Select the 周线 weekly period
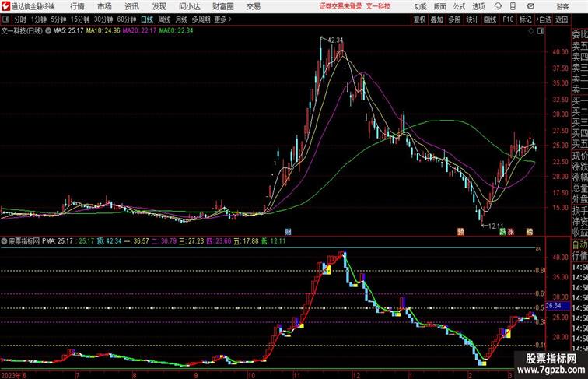 coord(164,19)
